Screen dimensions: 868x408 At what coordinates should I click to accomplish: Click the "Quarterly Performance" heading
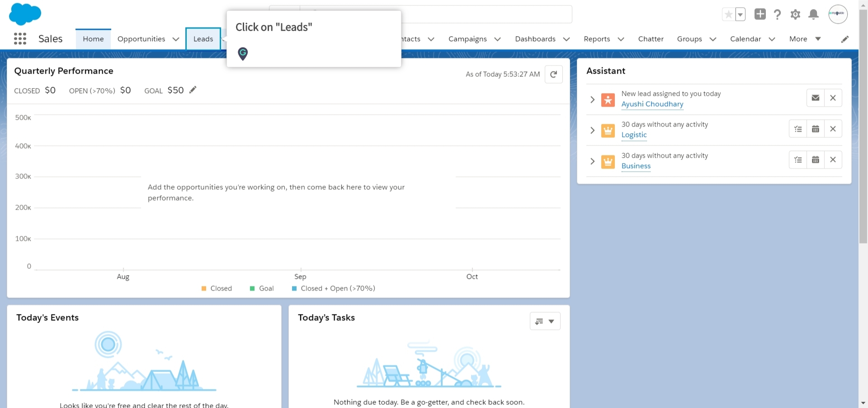pos(64,71)
